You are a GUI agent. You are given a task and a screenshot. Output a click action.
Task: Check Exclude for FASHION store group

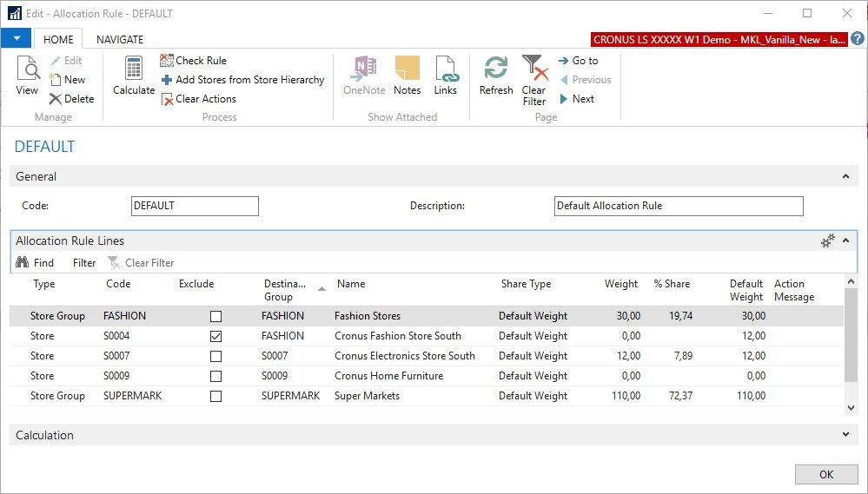coord(216,316)
